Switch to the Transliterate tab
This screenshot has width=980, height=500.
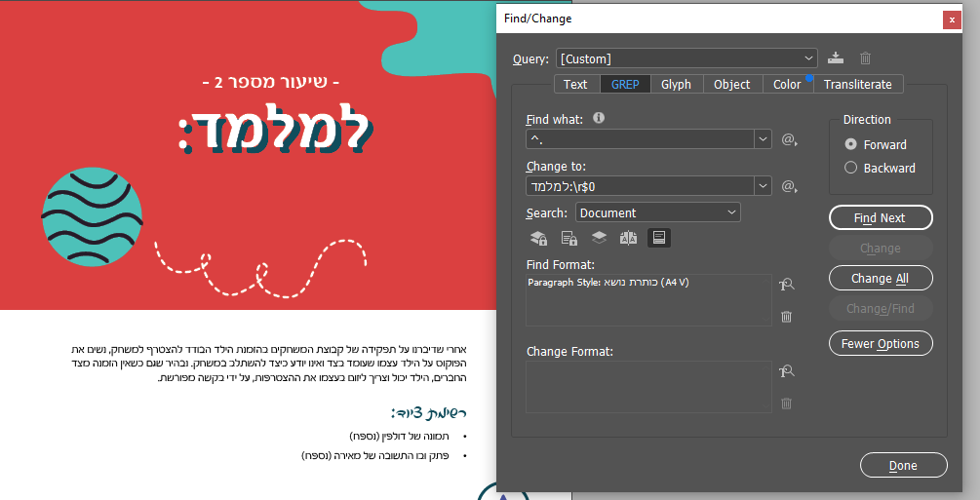click(857, 85)
